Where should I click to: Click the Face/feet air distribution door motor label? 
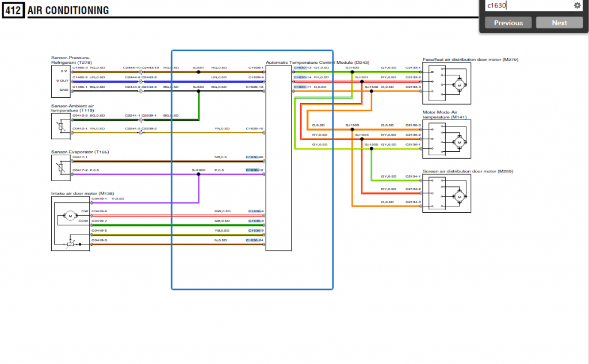click(x=471, y=59)
